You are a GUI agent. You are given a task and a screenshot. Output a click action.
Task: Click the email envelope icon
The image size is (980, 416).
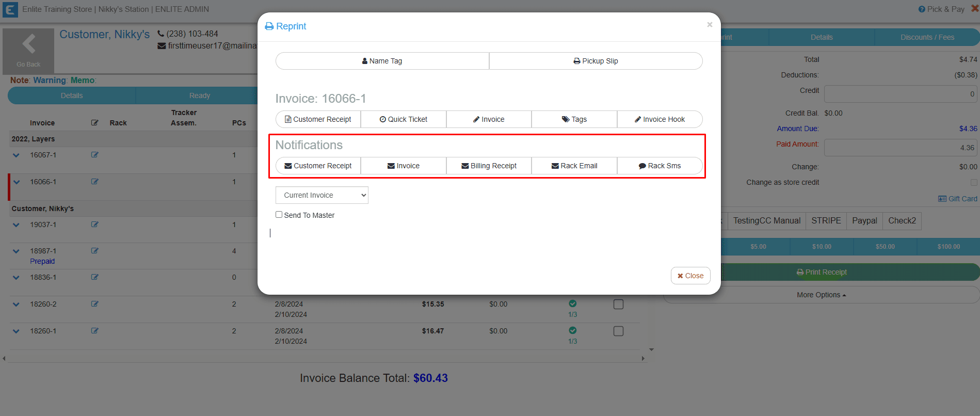(162, 46)
